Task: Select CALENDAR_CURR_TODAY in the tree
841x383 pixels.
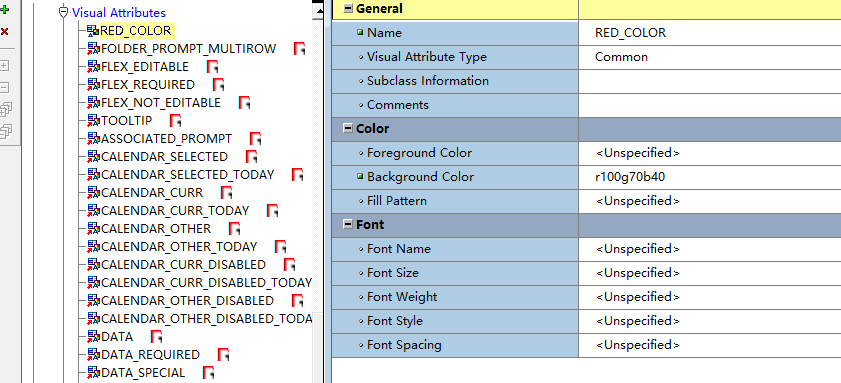Action: [x=175, y=210]
